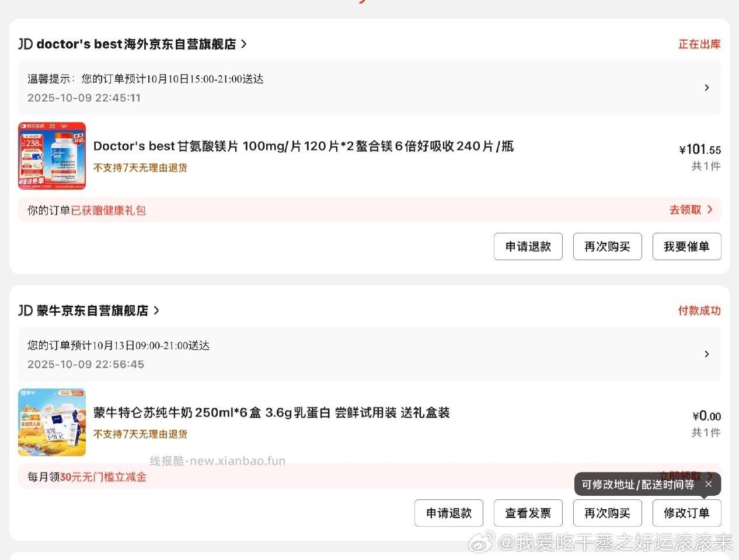Click the 蒙牛特仑苏纯牛奶 product title

(x=271, y=413)
